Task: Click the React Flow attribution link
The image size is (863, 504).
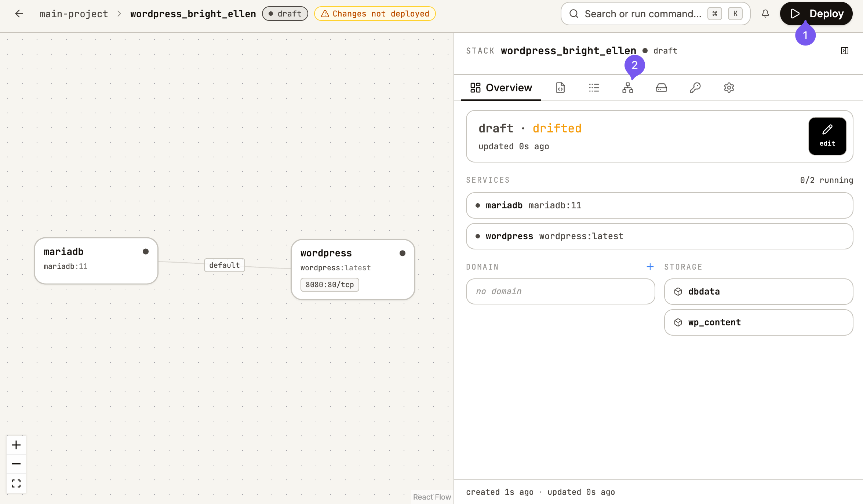Action: [x=432, y=497]
